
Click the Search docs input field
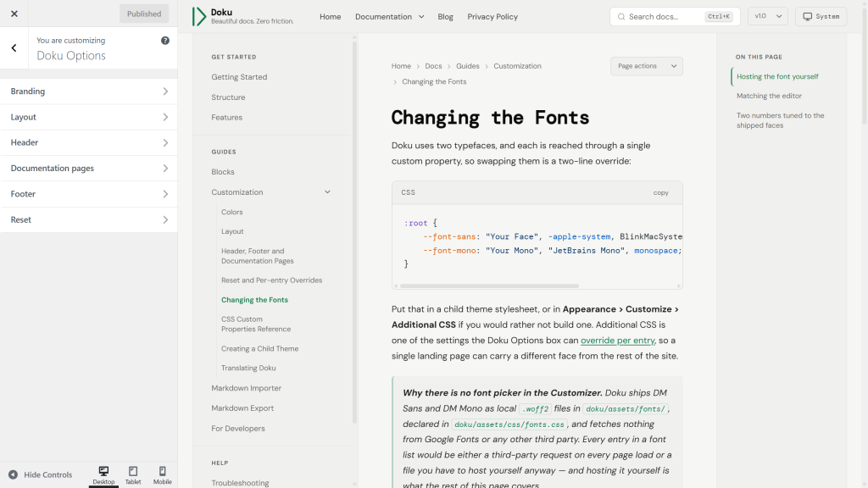tap(675, 17)
